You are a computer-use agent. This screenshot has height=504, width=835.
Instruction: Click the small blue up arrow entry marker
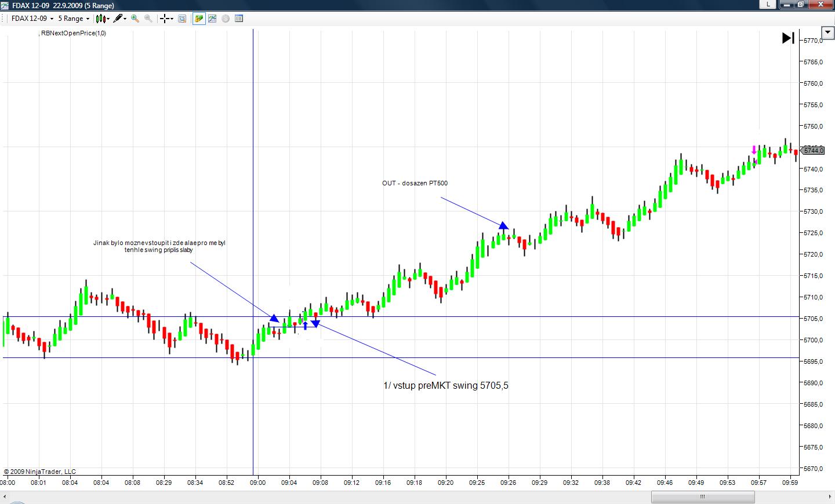(x=306, y=326)
